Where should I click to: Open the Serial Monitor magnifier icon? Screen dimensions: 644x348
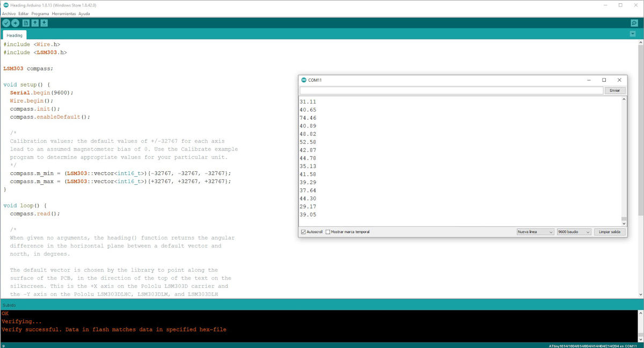click(634, 23)
